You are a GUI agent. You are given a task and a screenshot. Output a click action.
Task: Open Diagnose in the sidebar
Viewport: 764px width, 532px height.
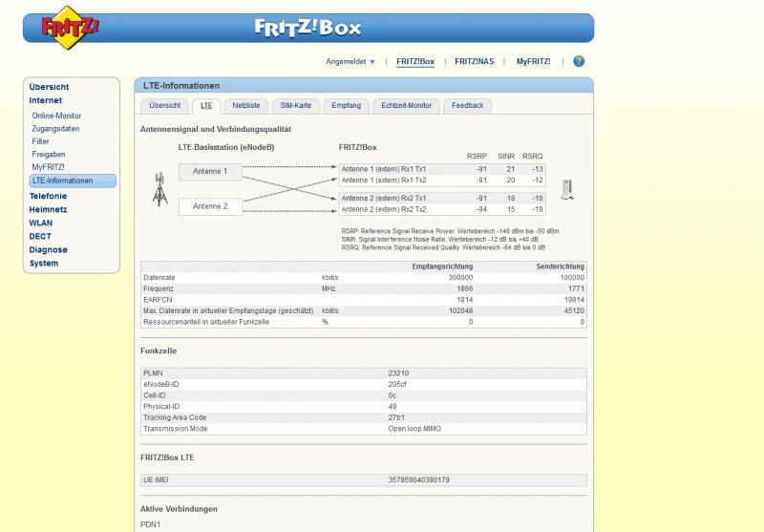[48, 250]
